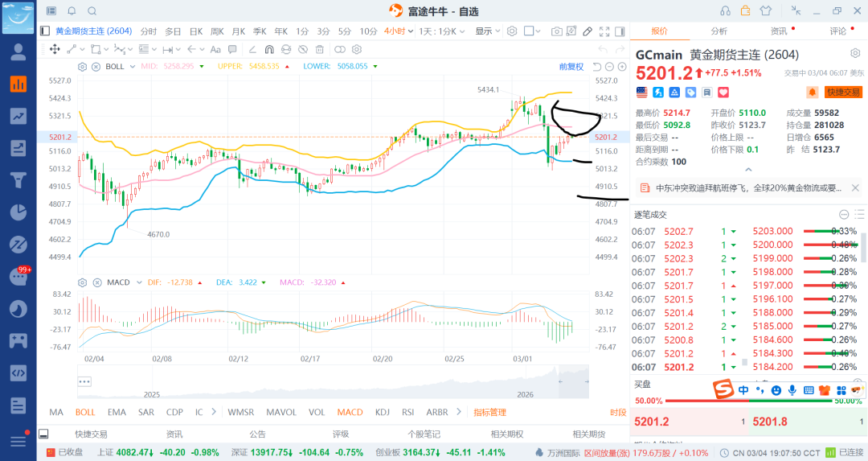Select the move crosshair drawing tool
Viewport: 868px width, 461px height.
tap(55, 49)
